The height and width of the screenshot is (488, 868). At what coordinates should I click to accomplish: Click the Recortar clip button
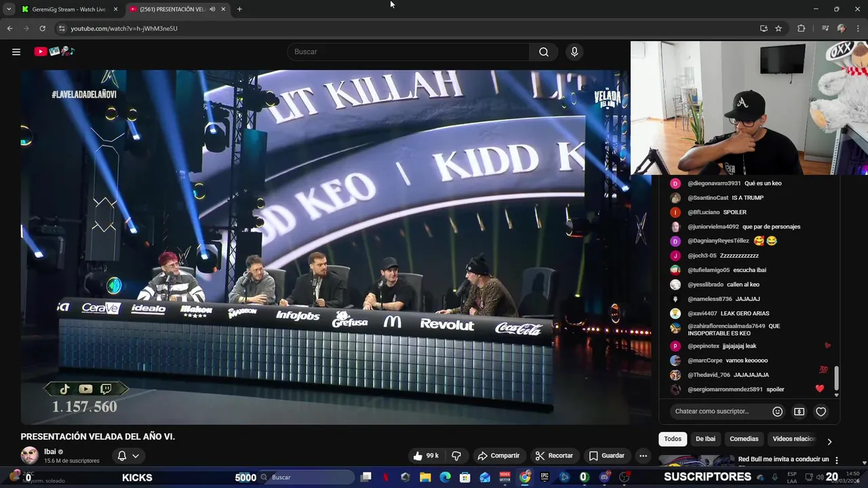click(x=554, y=455)
